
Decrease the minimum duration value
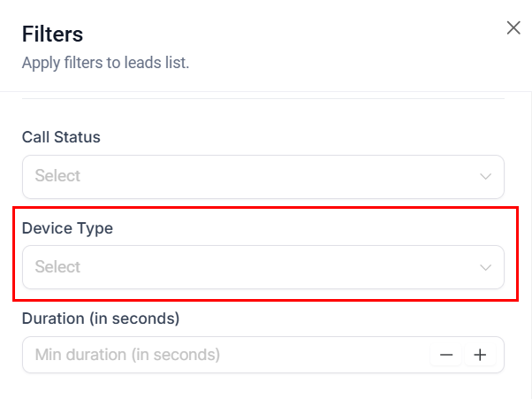[x=446, y=355]
